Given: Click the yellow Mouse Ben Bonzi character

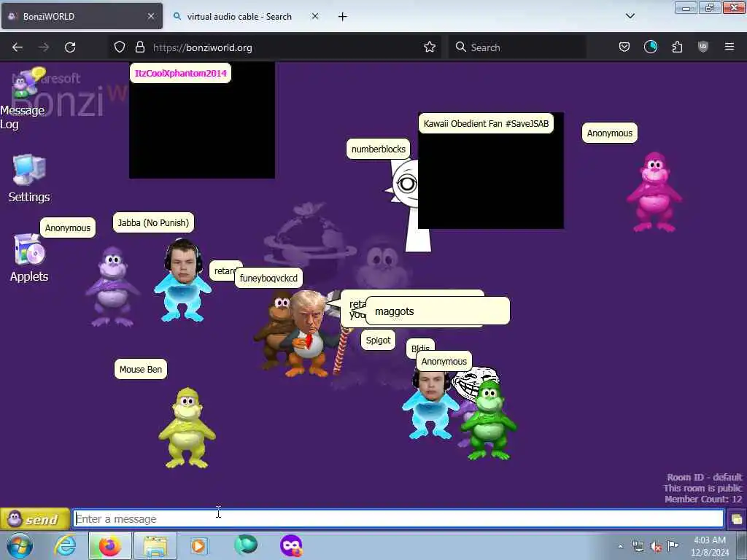Looking at the screenshot, I should pos(187,427).
